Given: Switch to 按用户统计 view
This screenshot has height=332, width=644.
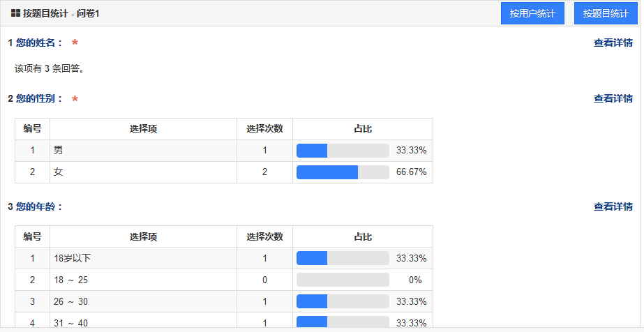Looking at the screenshot, I should (x=532, y=13).
